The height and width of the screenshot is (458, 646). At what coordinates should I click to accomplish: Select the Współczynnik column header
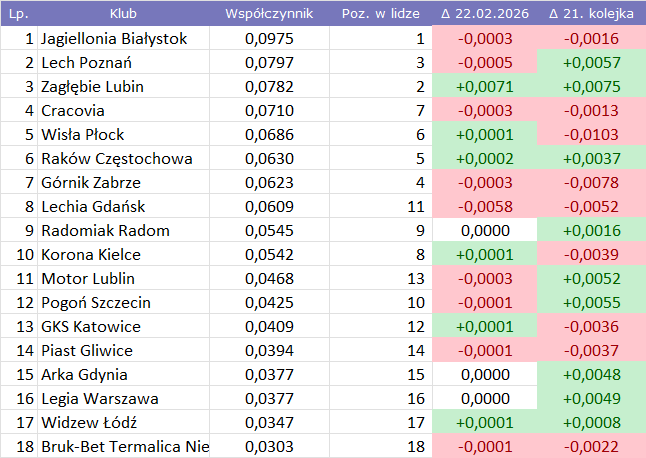(269, 14)
